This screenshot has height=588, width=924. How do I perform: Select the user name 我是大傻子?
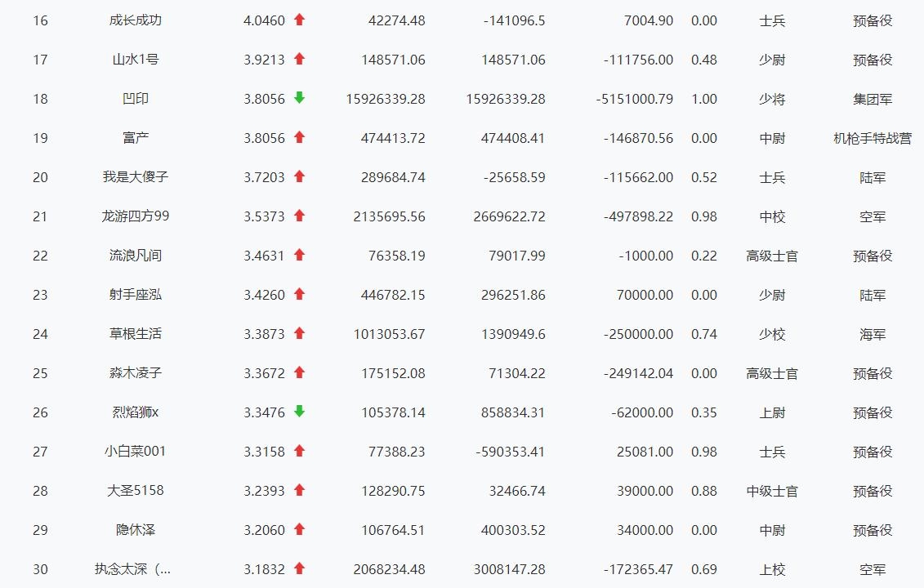[136, 176]
